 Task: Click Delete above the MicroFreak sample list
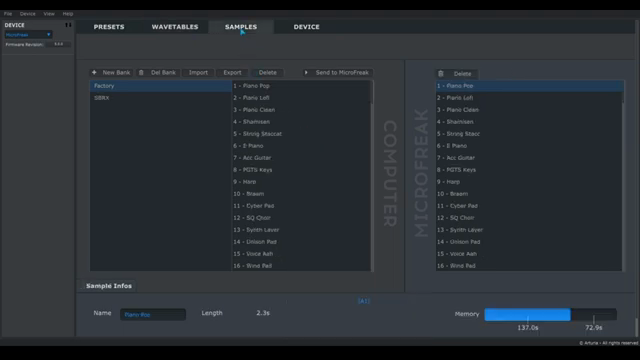point(457,73)
